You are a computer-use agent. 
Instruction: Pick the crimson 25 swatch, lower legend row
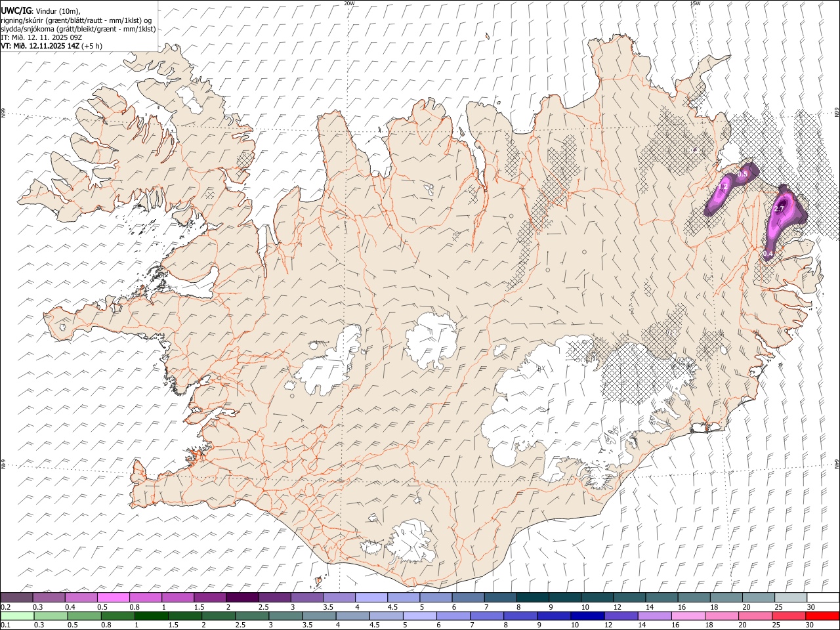click(788, 616)
